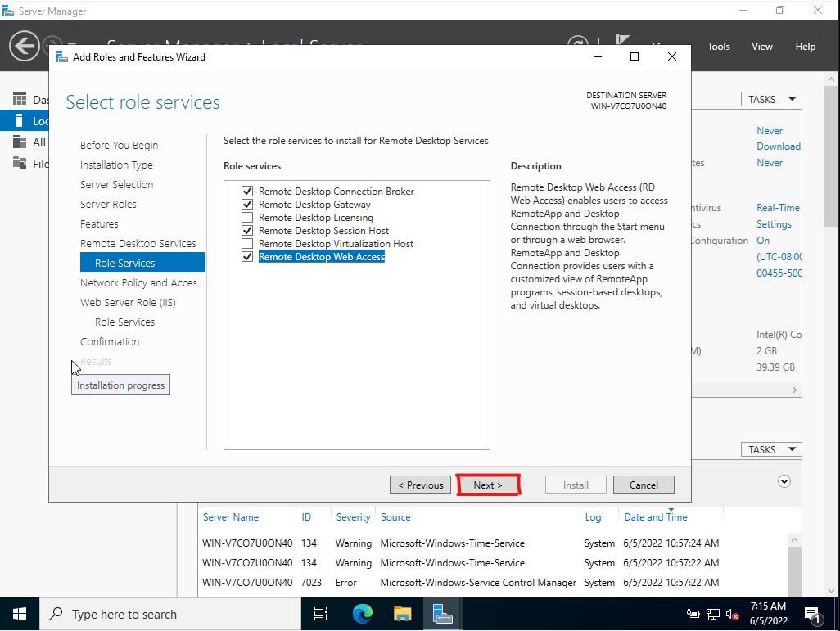Open the Windows Start menu
The width and height of the screenshot is (840, 631).
click(20, 614)
